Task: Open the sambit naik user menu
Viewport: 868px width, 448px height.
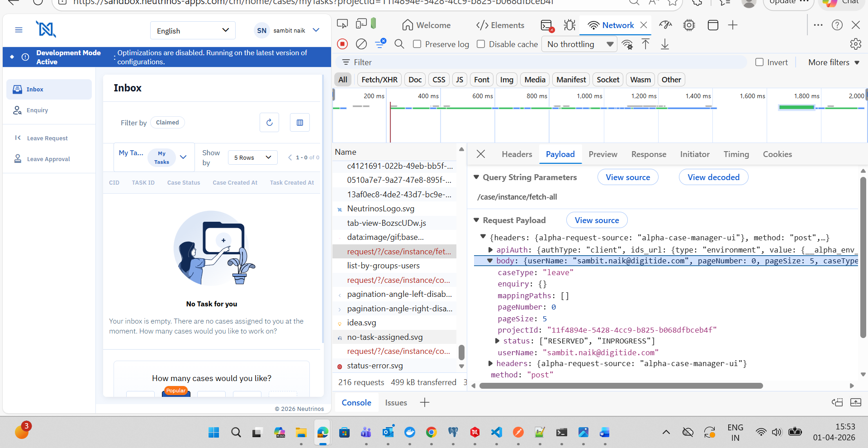Action: pyautogui.click(x=287, y=30)
